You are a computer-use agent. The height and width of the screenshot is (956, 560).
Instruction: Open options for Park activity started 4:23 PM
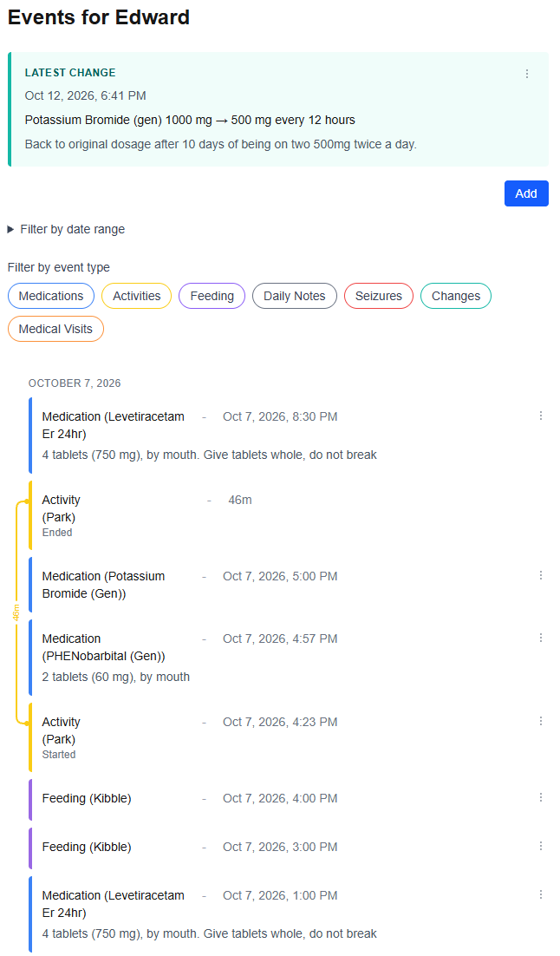click(x=541, y=721)
